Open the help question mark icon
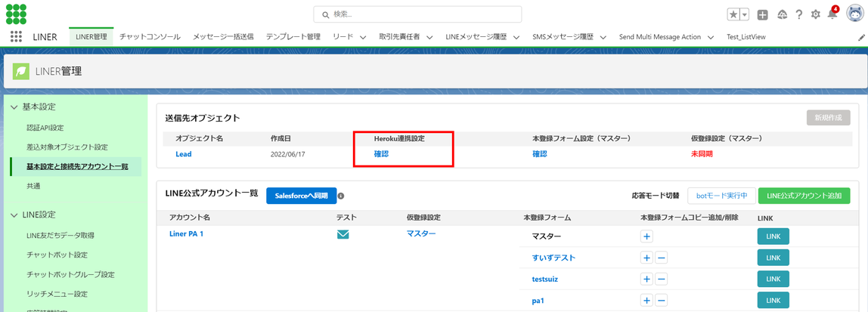Image resolution: width=868 pixels, height=312 pixels. click(x=798, y=15)
